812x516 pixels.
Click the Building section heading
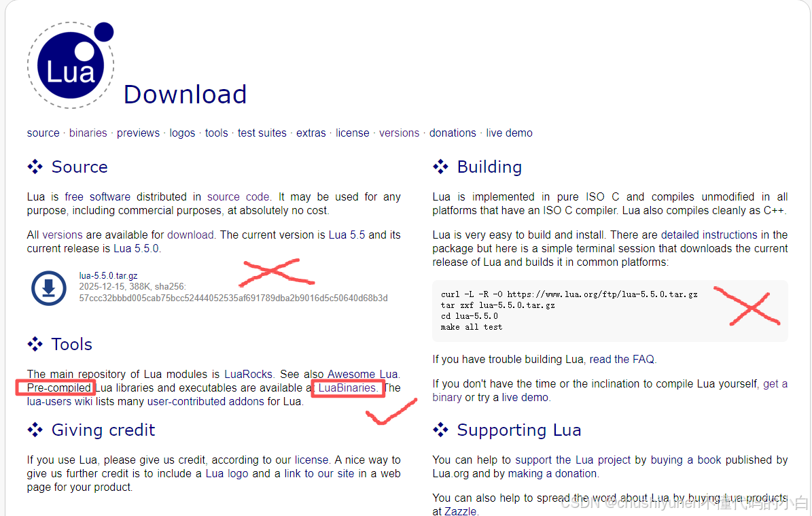pyautogui.click(x=489, y=167)
